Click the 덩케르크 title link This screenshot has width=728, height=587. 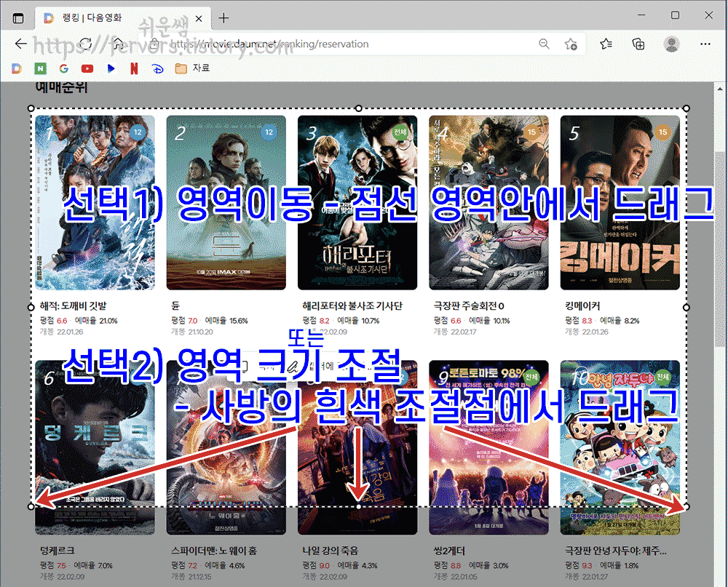[x=57, y=551]
